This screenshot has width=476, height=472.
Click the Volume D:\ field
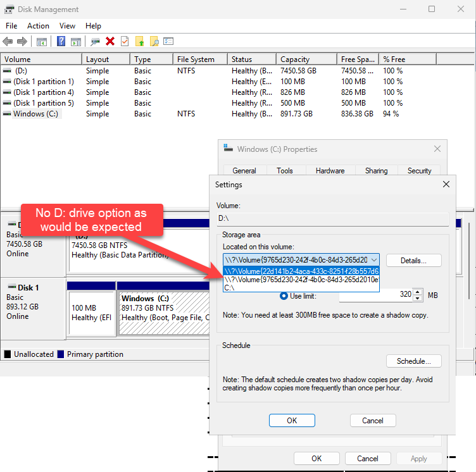tap(333, 218)
